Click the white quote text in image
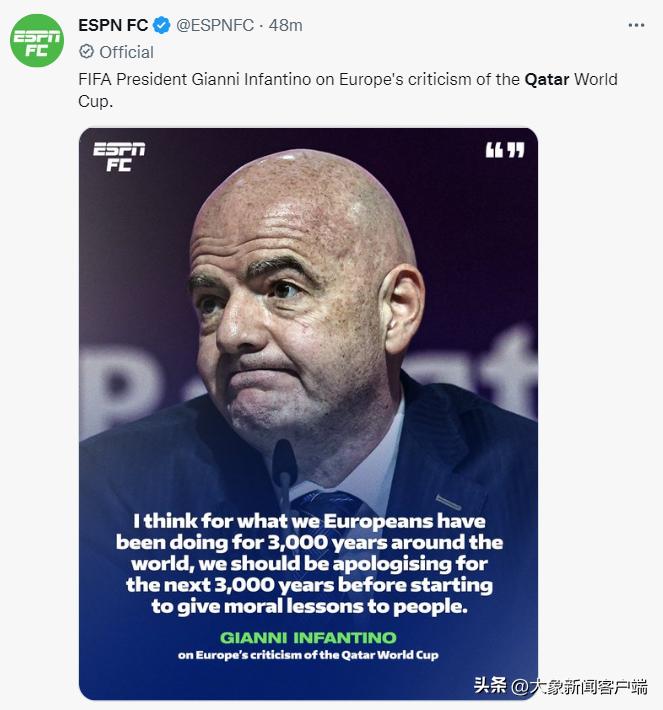Viewport: 663px width, 710px height. pyautogui.click(x=309, y=564)
